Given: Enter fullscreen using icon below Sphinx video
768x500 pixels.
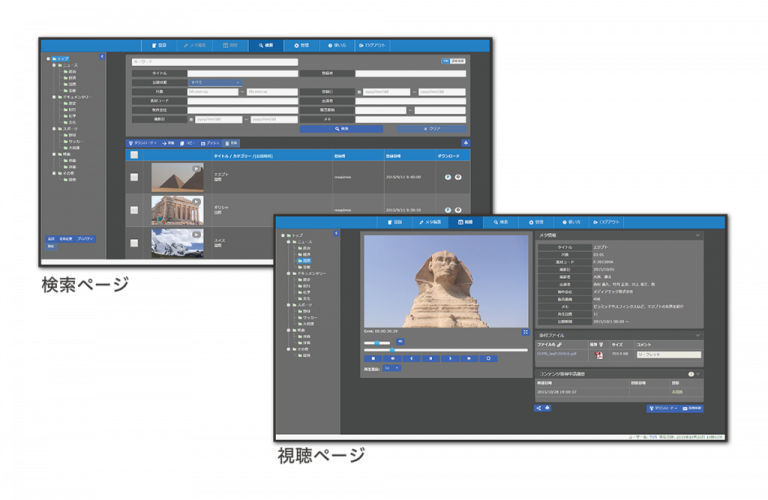Looking at the screenshot, I should pyautogui.click(x=525, y=332).
